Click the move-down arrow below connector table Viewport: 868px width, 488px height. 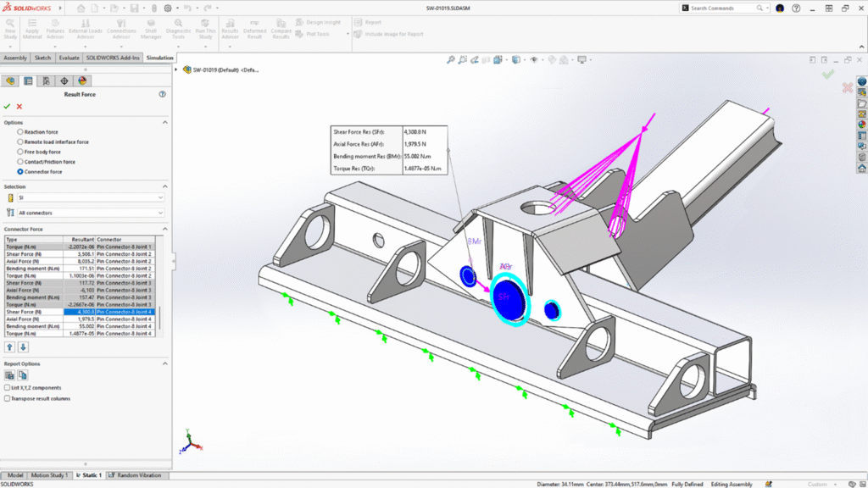click(x=23, y=347)
